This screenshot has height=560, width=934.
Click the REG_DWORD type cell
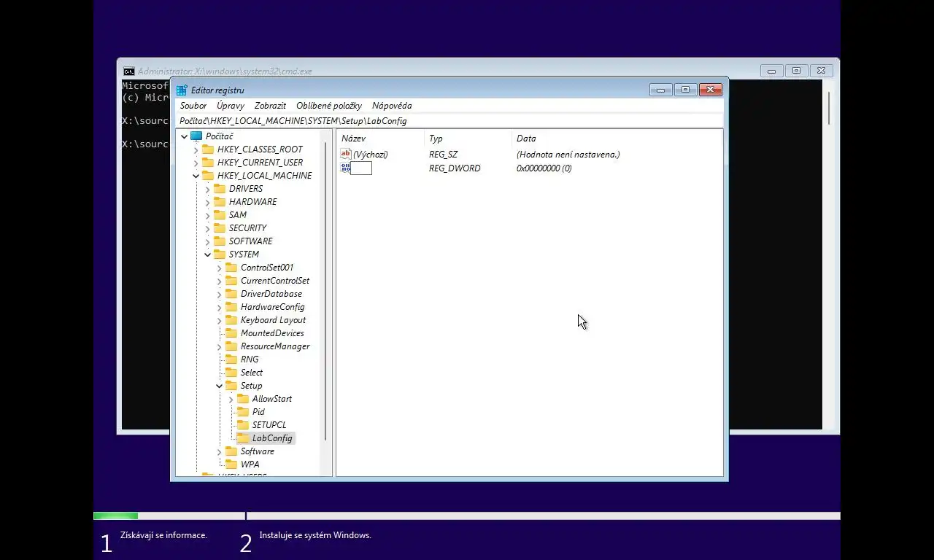click(455, 168)
